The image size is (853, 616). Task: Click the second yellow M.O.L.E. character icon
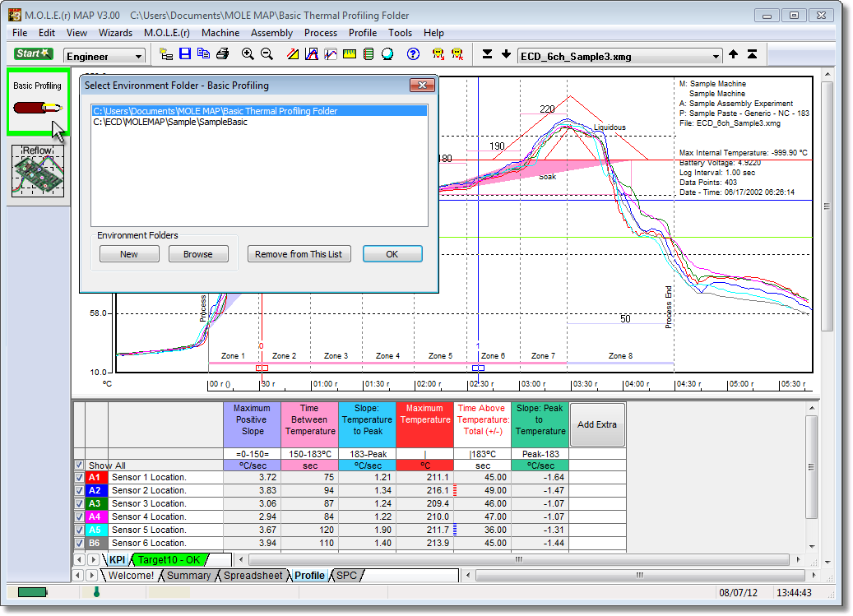(457, 53)
